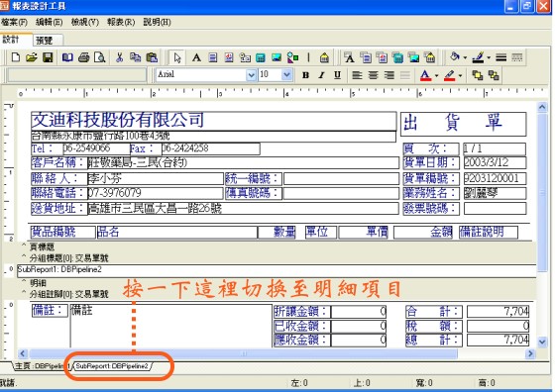Open the line style dashed options

click(x=517, y=57)
